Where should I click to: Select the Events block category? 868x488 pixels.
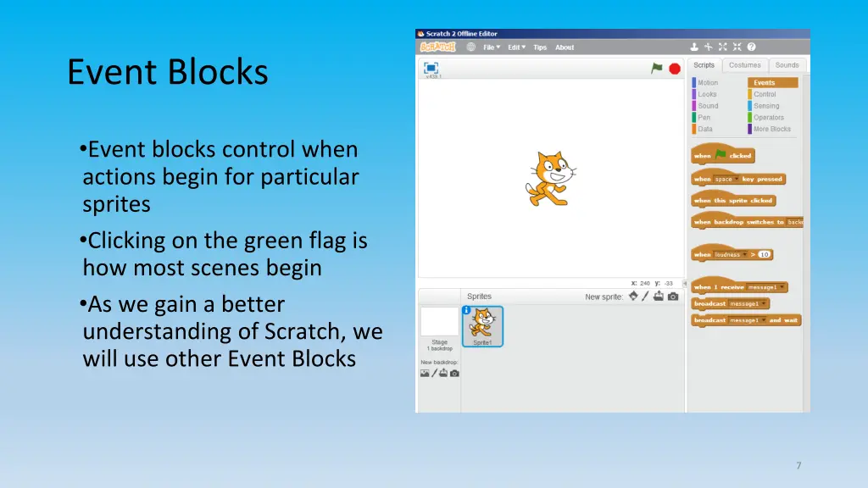pyautogui.click(x=773, y=82)
